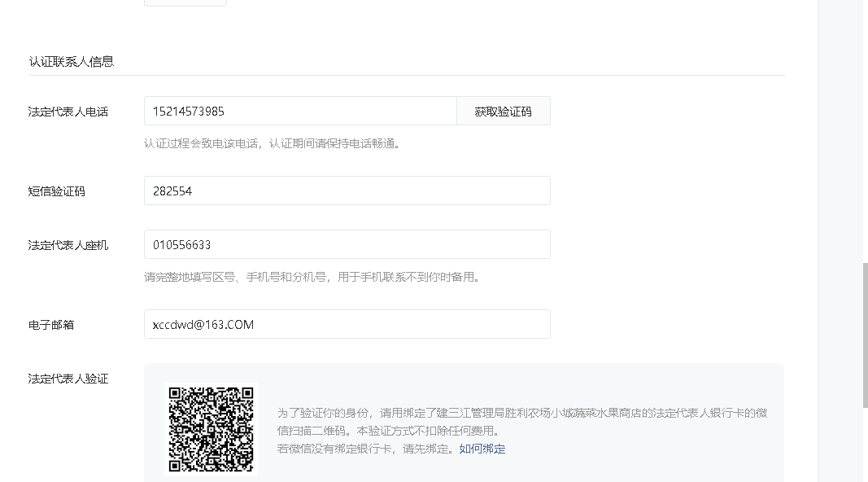Click the 认证联系人信息 section heading
This screenshot has width=868, height=482.
pyautogui.click(x=71, y=62)
